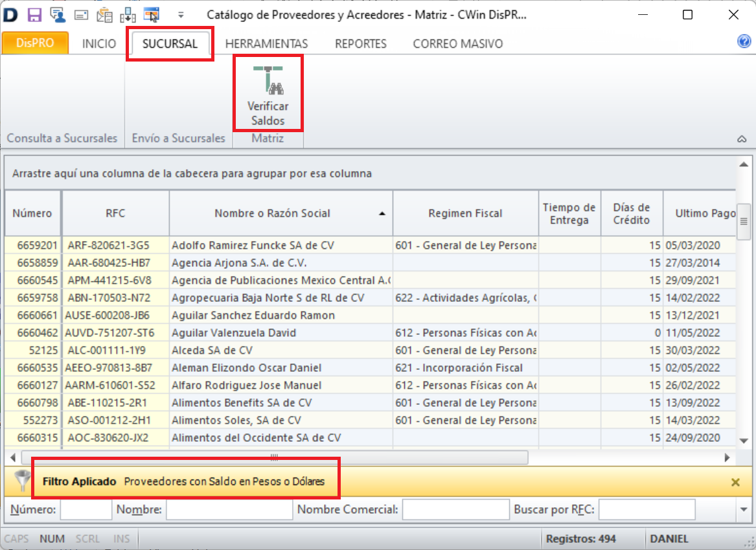The width and height of the screenshot is (756, 550).
Task: Collapse the ribbon with the chevron arrow
Action: point(741,139)
